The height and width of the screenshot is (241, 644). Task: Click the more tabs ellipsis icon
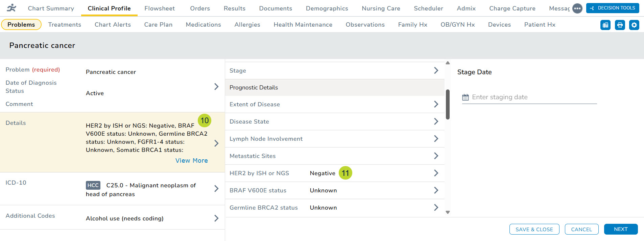pyautogui.click(x=577, y=8)
